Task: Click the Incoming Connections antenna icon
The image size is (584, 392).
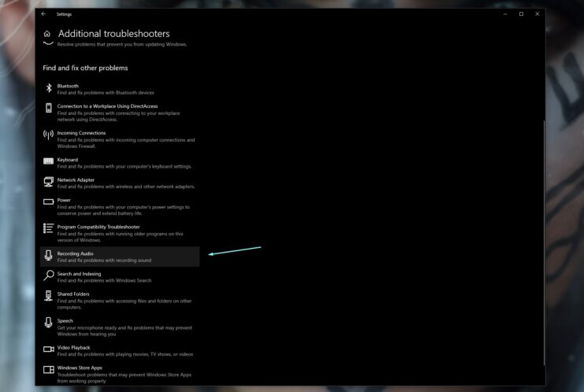Action: [x=48, y=135]
